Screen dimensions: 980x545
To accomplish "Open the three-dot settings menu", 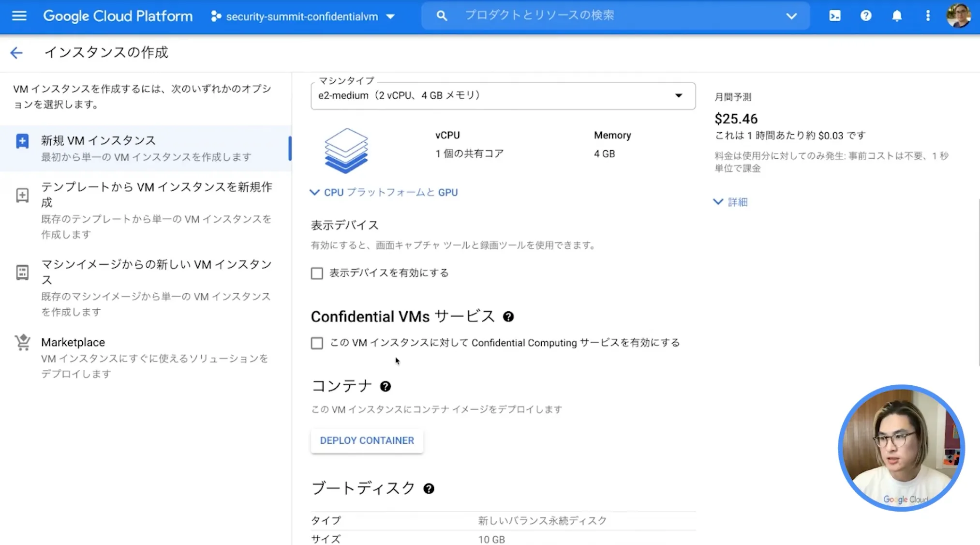I will 928,16.
